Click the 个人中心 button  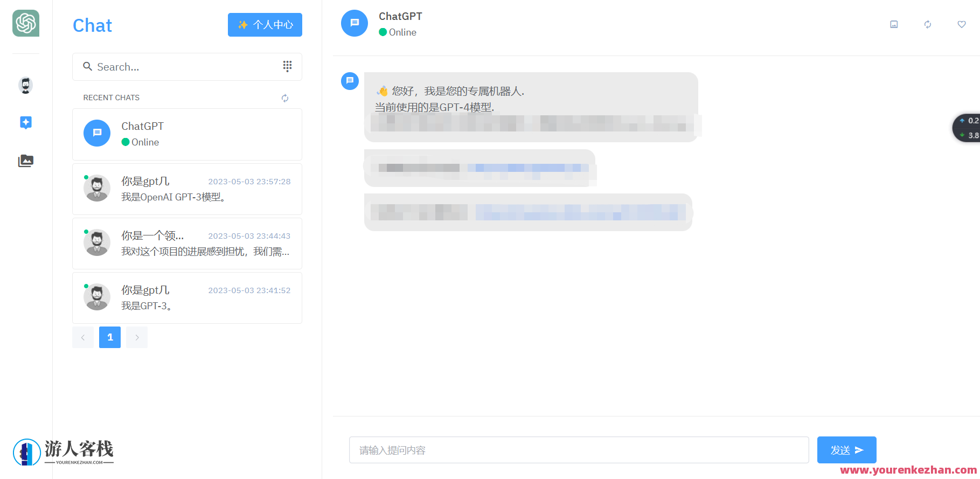click(265, 25)
